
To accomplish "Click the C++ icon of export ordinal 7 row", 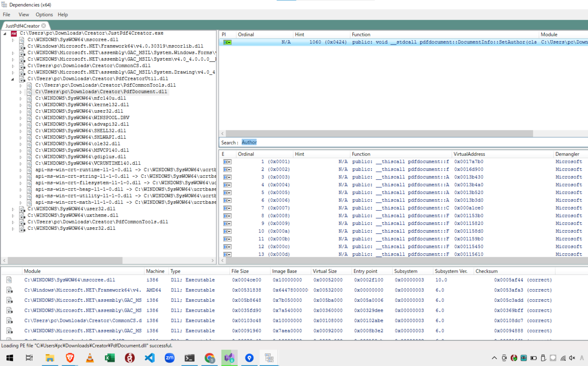I will point(227,208).
